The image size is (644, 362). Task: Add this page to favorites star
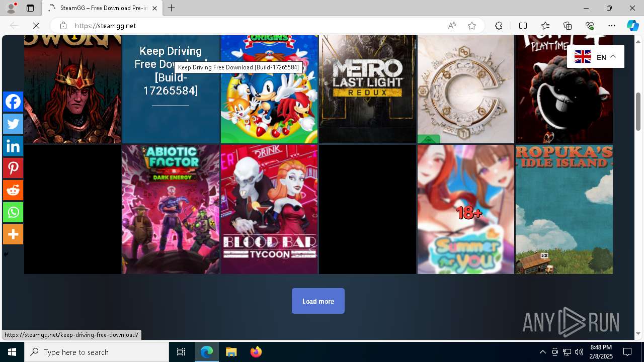472,26
